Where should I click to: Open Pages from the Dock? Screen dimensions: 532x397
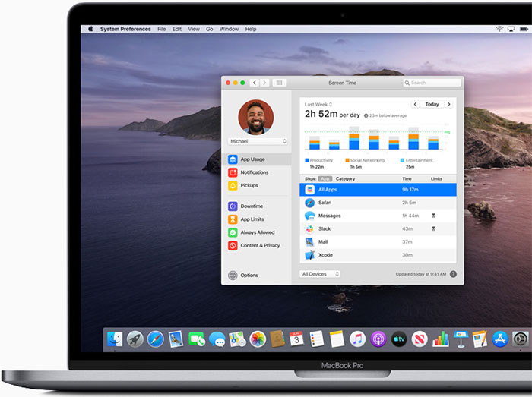[480, 339]
